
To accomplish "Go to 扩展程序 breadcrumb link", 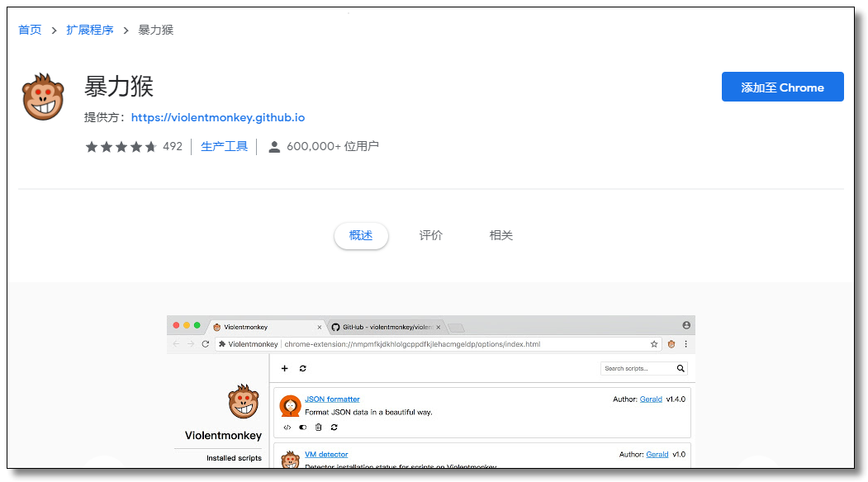I will (90, 30).
